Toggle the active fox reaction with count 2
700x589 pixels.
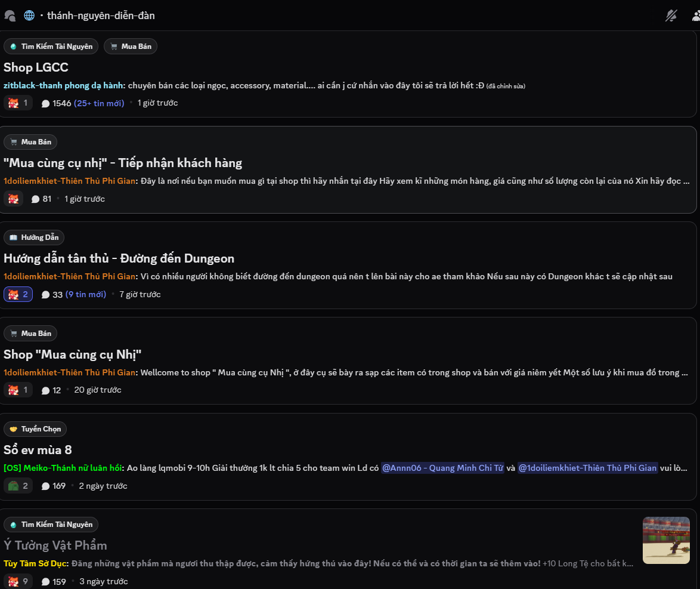tap(18, 295)
